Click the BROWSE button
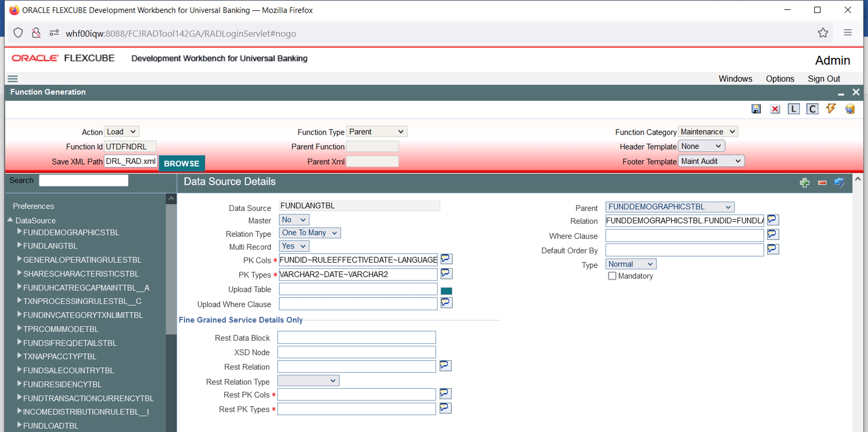The width and height of the screenshot is (868, 432). pos(181,164)
